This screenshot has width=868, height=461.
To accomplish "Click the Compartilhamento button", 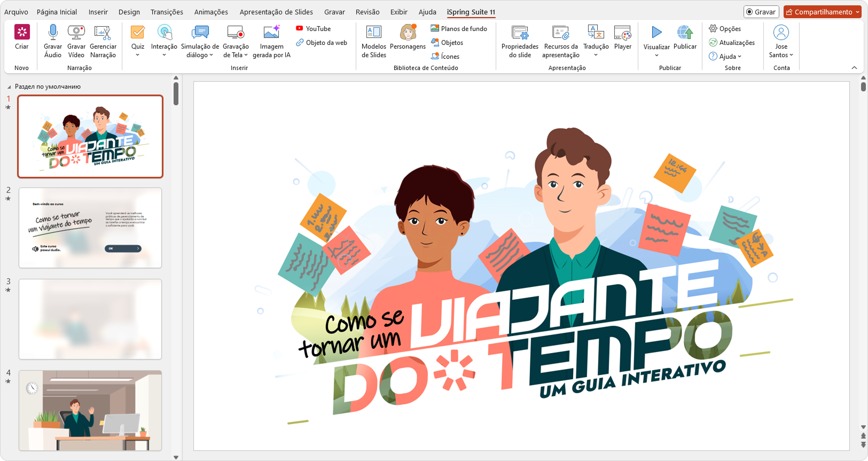I will 822,12.
